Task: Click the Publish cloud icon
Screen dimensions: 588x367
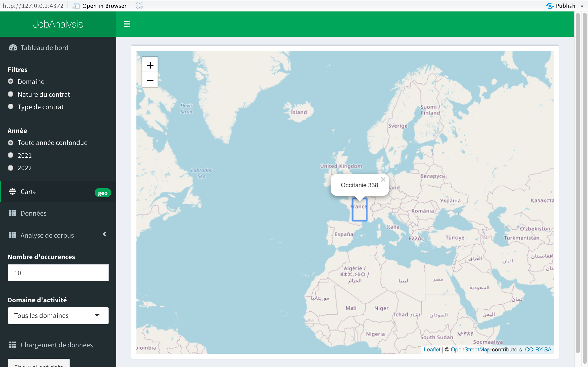Action: [550, 6]
